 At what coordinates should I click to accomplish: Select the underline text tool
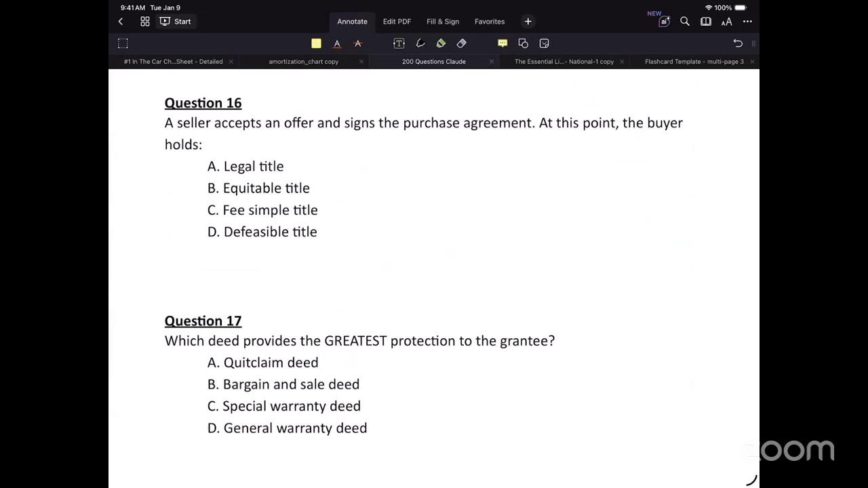337,43
